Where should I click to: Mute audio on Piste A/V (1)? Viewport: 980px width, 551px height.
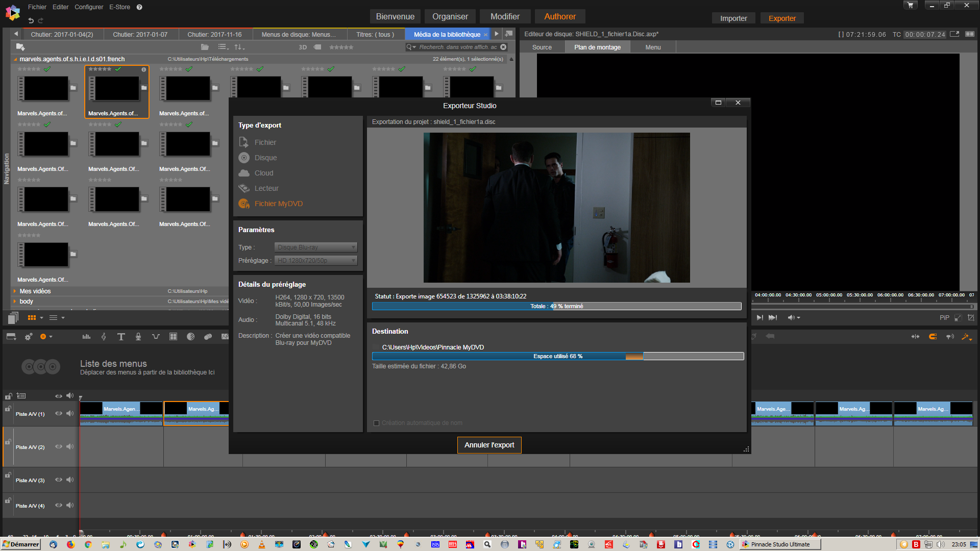(x=70, y=414)
